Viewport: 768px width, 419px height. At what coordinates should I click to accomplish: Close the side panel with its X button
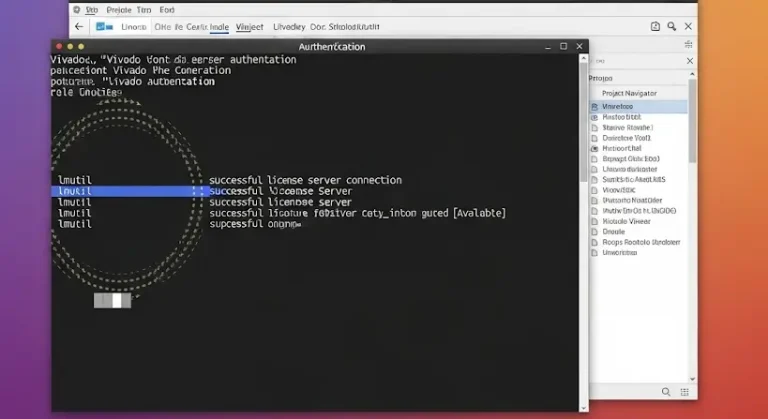(690, 61)
